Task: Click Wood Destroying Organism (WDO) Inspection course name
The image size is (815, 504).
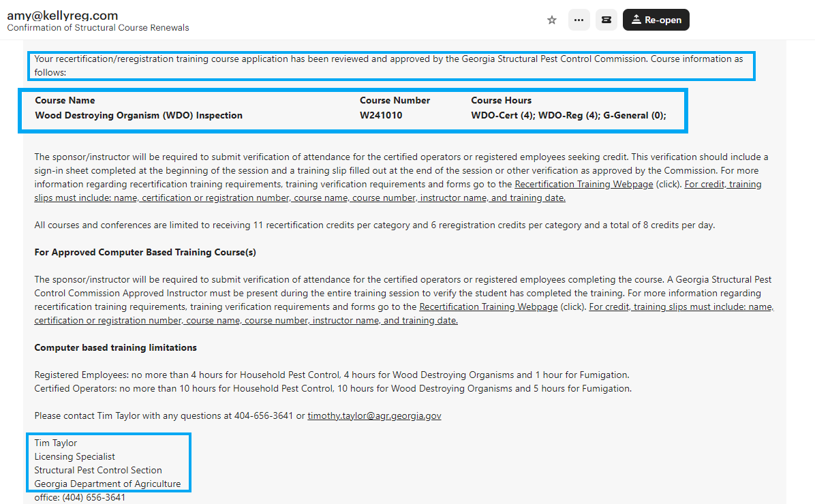Action: point(139,115)
